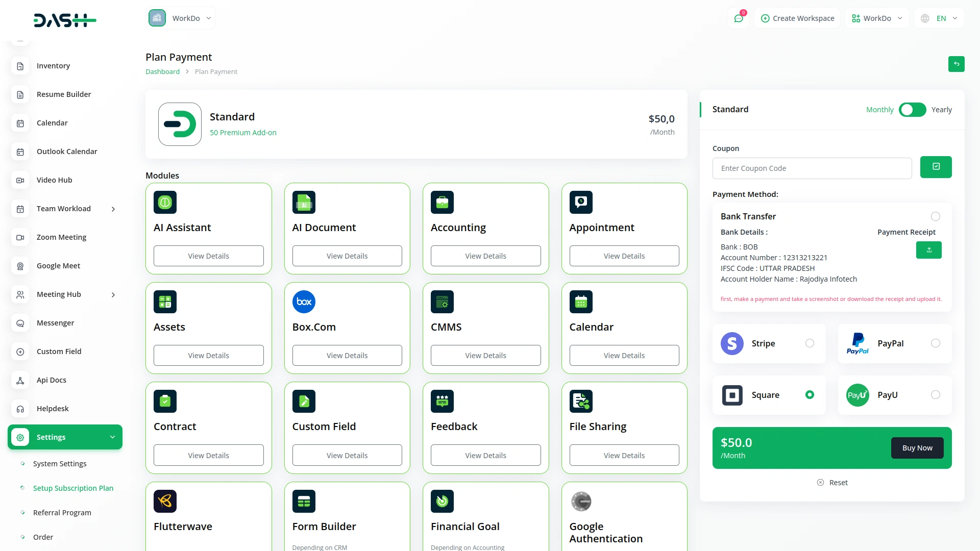980x551 pixels.
Task: Click the AI Assistant module icon
Action: [x=165, y=202]
